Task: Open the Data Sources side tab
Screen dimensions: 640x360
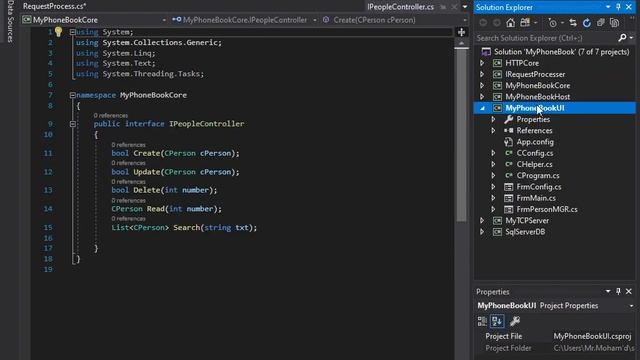Action: click(10, 21)
